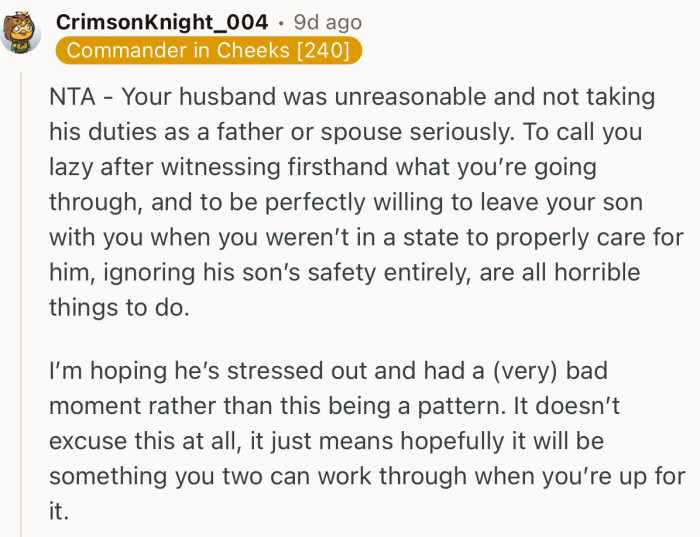Click the line 'his duties as a father'
Viewport: 700px width, 537px height.
[346, 132]
